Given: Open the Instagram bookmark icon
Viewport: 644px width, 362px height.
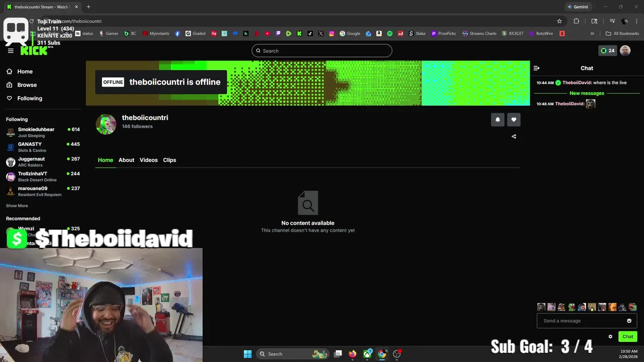Looking at the screenshot, I should point(332,34).
